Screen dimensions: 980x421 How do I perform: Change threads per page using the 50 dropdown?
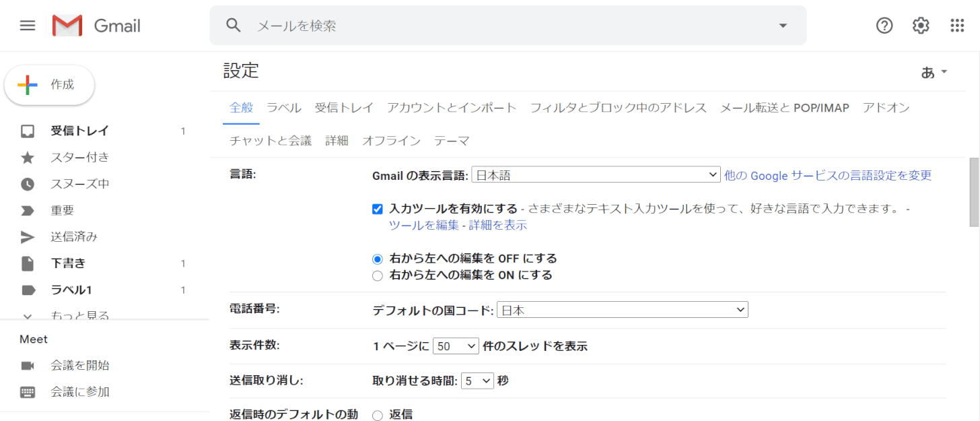(x=456, y=346)
